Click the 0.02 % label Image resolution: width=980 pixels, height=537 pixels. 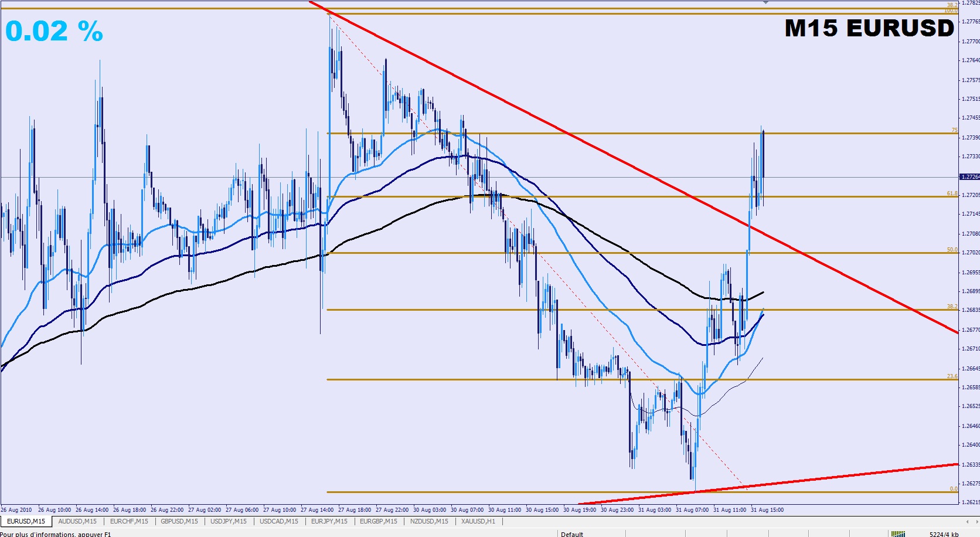click(x=54, y=31)
